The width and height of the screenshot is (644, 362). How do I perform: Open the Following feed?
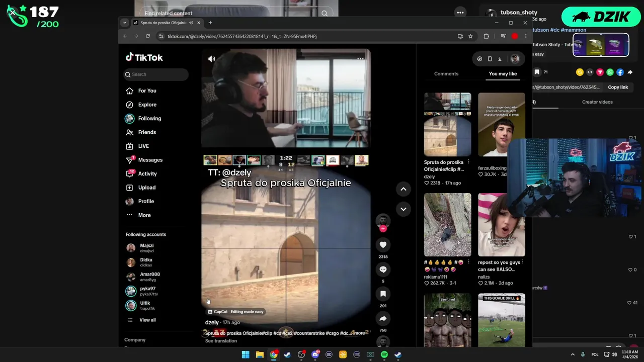(143, 119)
